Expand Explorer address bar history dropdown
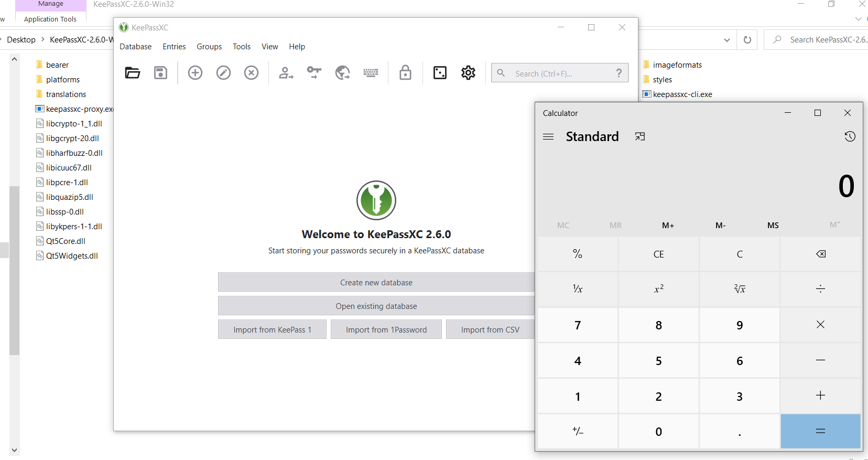Viewport: 868px width, 460px height. point(726,40)
